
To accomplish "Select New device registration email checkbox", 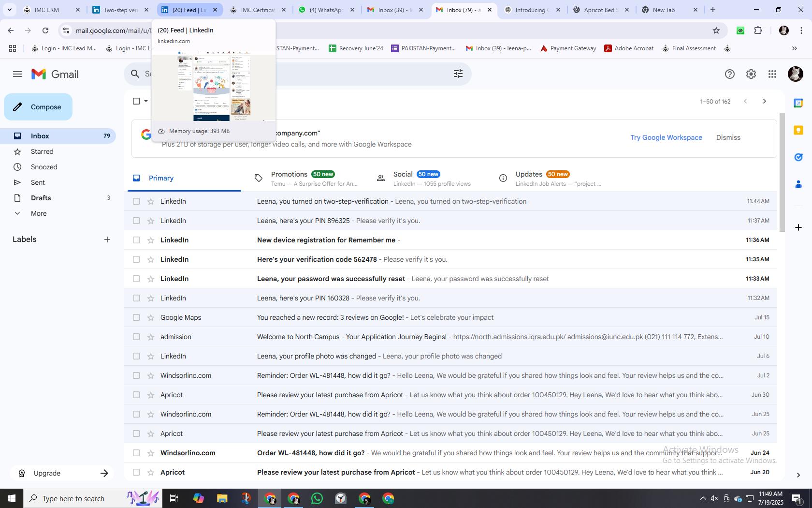I will tap(136, 240).
